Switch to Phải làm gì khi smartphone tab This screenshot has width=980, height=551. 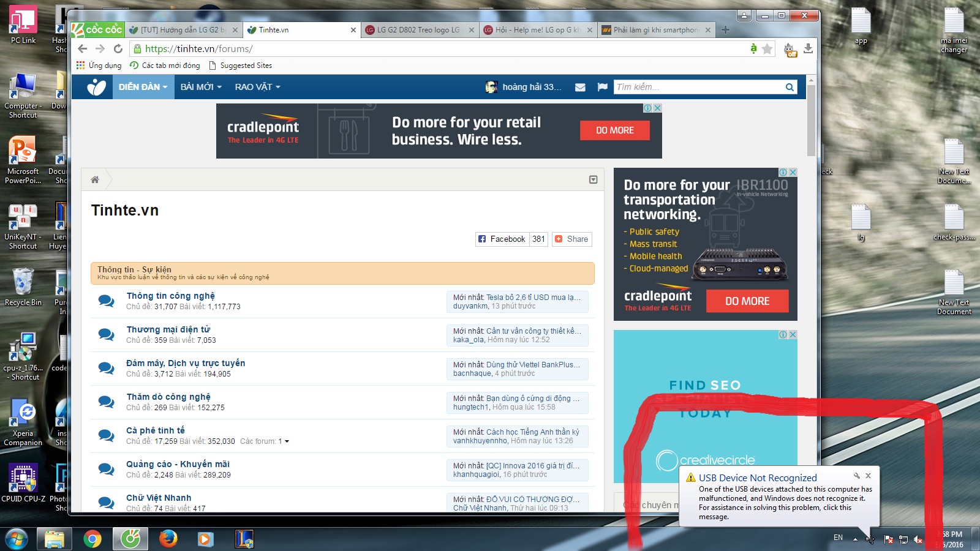tap(655, 29)
